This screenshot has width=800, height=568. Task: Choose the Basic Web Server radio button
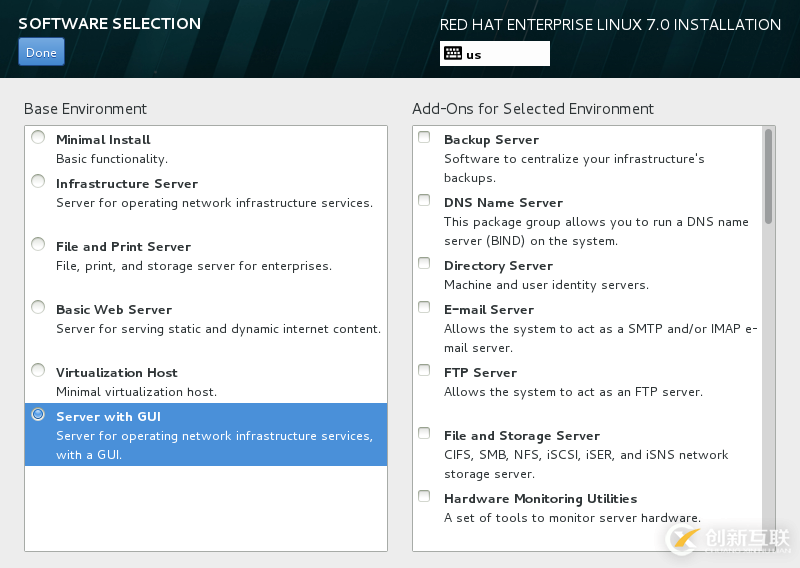pyautogui.click(x=38, y=307)
